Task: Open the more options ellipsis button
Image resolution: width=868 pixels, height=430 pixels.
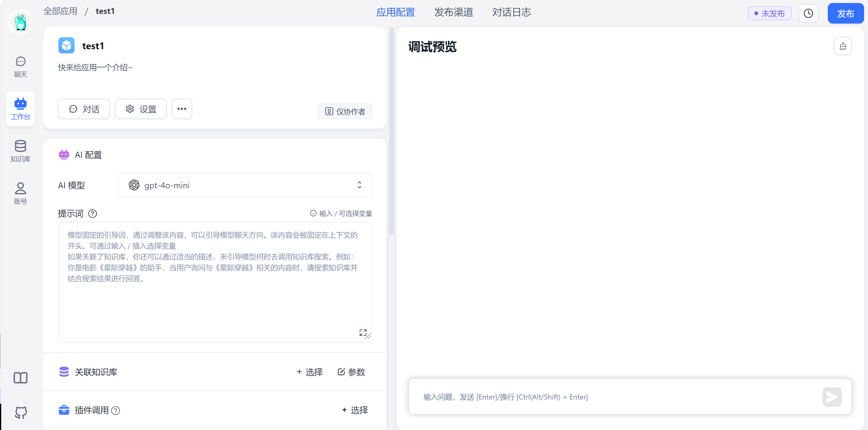Action: click(x=182, y=109)
